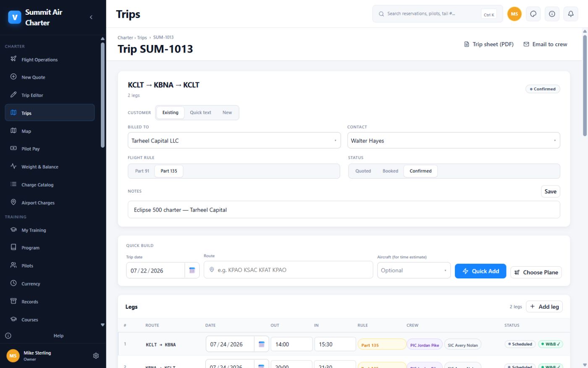Image resolution: width=588 pixels, height=368 pixels.
Task: Open Records archive icon
Action: [x=13, y=301]
